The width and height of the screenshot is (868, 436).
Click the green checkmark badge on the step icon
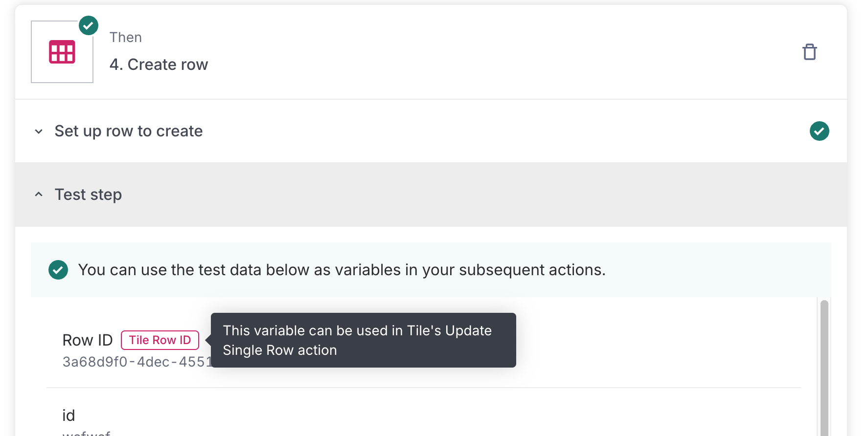[x=89, y=25]
